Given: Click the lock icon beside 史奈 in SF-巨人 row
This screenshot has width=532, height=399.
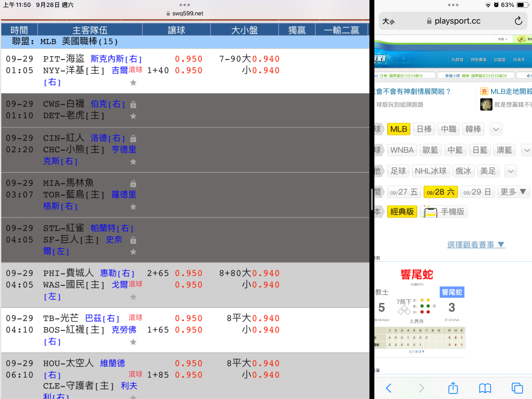Looking at the screenshot, I should tap(133, 240).
